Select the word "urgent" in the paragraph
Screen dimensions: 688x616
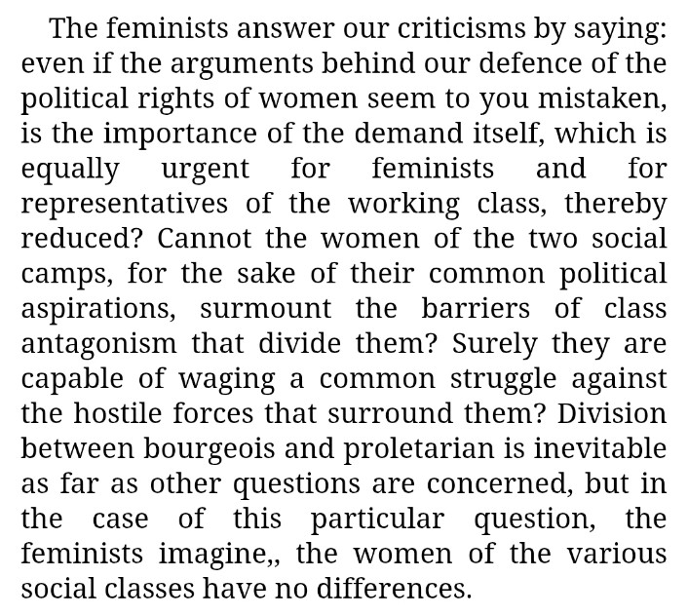[206, 171]
